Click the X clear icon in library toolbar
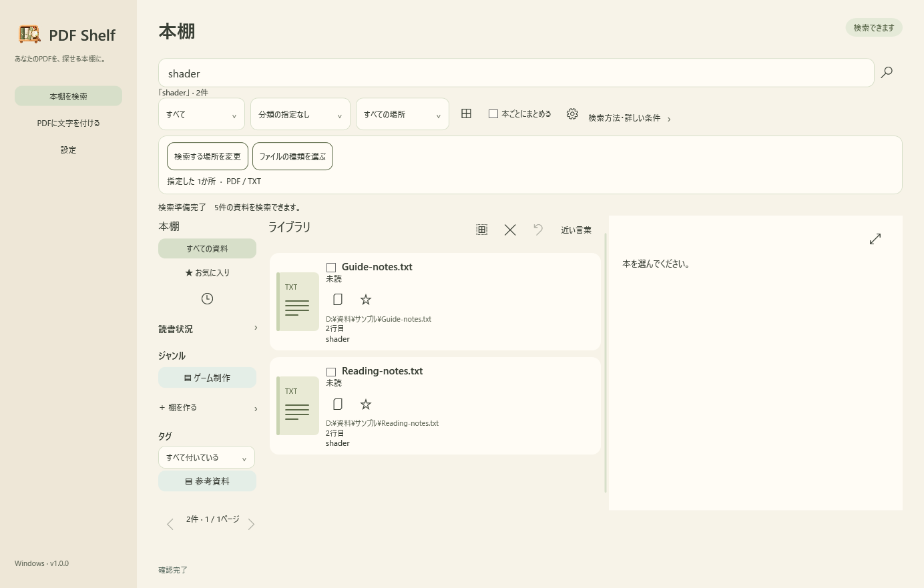This screenshot has height=588, width=924. pos(510,230)
